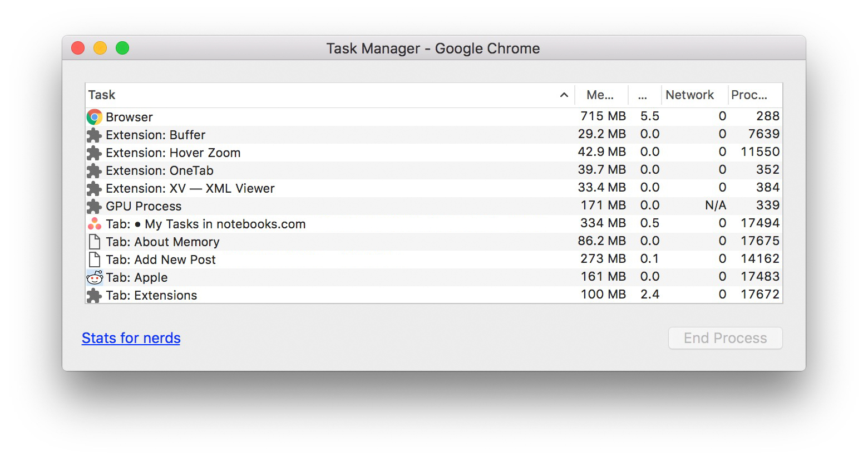Screen dimensions: 868x460
Task: Click puzzle icon next to Extension: Hover Zoom
Action: click(95, 153)
